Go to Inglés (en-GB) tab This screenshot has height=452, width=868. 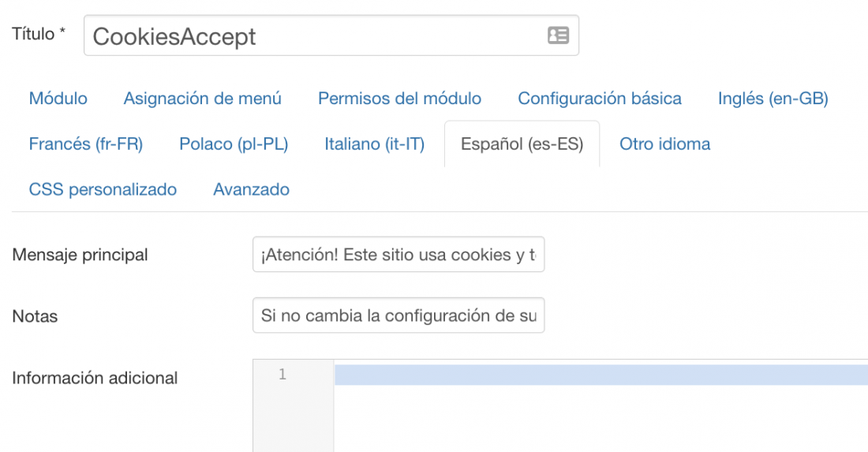(x=773, y=99)
